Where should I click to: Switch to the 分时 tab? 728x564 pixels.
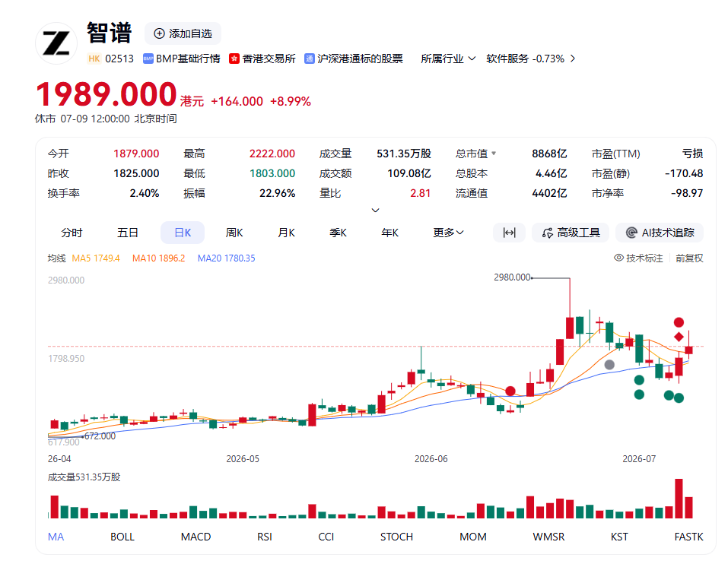coord(72,233)
